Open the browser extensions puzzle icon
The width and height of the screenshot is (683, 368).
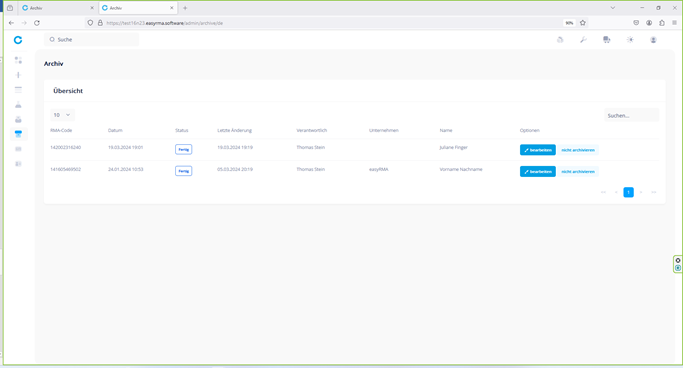662,23
